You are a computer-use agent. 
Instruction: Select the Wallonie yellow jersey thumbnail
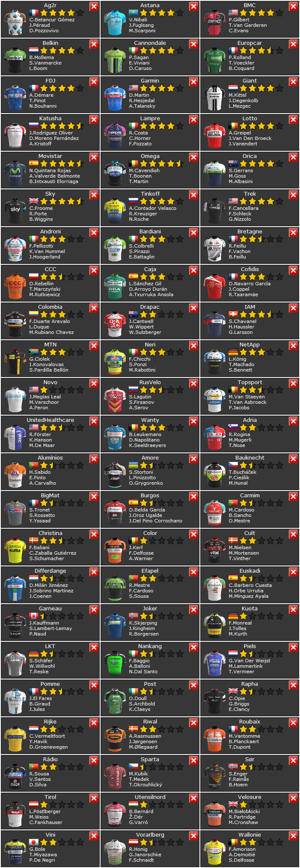point(215,853)
